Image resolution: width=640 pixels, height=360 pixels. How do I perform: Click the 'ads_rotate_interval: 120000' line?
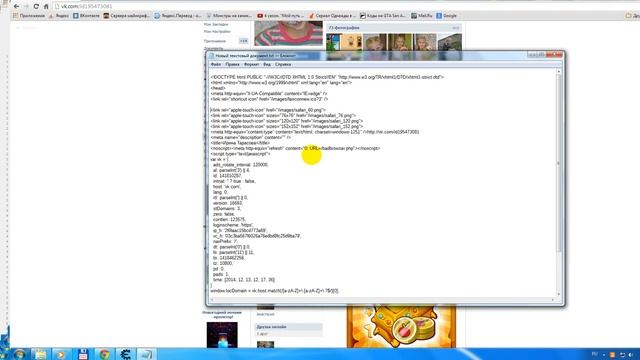(x=240, y=165)
